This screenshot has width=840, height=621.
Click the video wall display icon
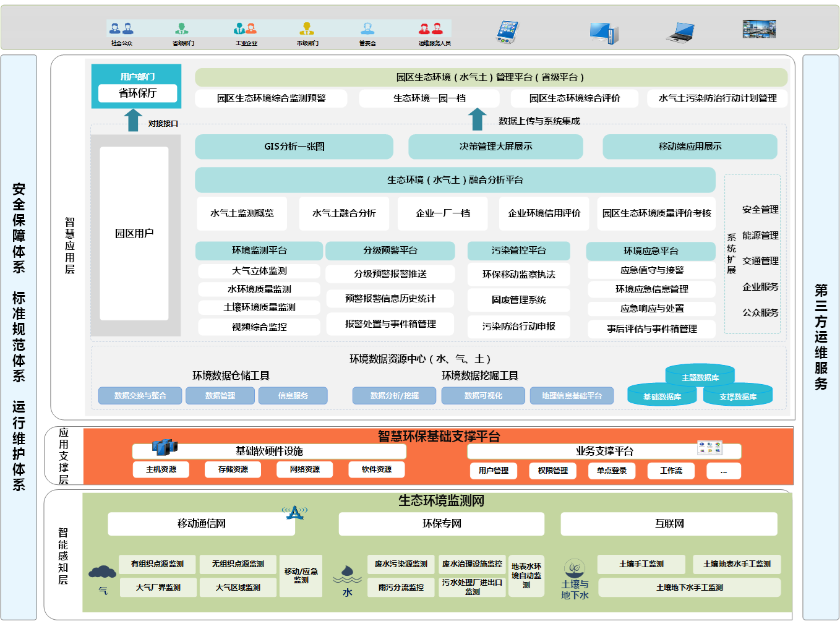(x=759, y=29)
